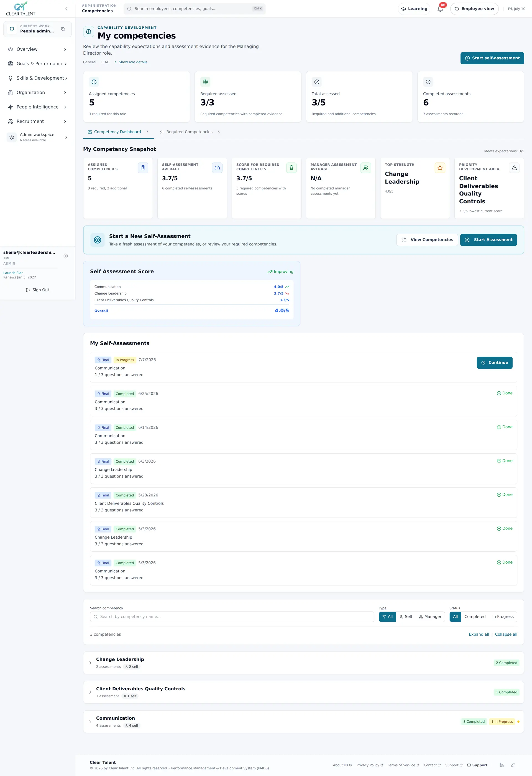Click the Completed assessments history icon
Screen dimensions: 532x776
(x=428, y=82)
